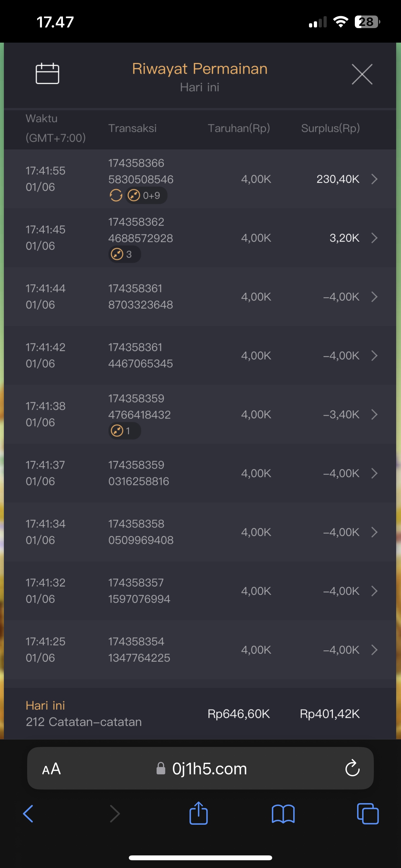The image size is (401, 868).
Task: Select transaction 1743583590316258816 row
Action: 139,473
